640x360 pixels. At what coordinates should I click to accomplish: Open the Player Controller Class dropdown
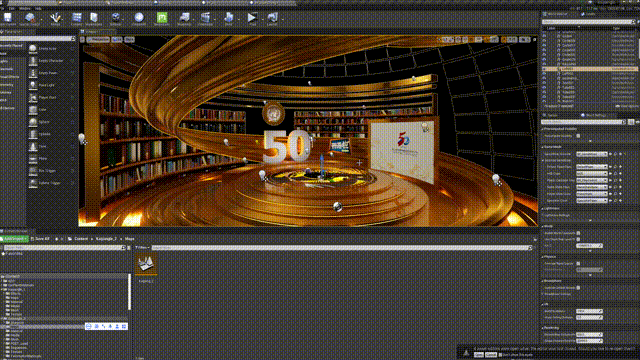[x=592, y=180]
